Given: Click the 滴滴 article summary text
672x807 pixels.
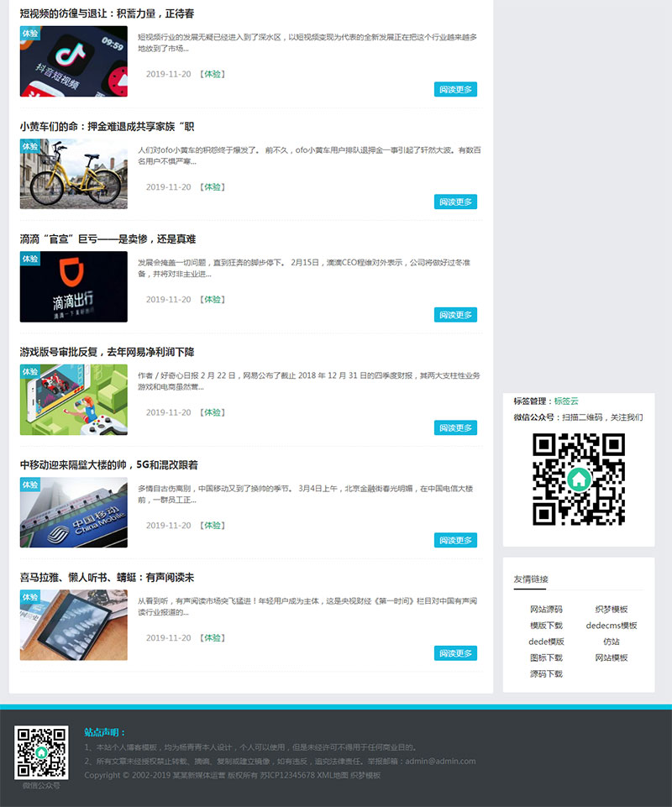Looking at the screenshot, I should (304, 268).
